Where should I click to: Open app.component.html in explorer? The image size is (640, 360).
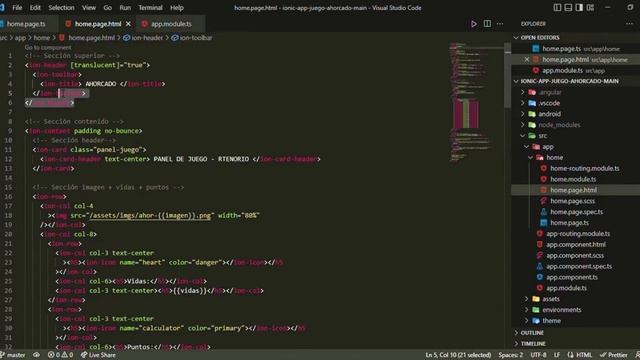tap(576, 244)
